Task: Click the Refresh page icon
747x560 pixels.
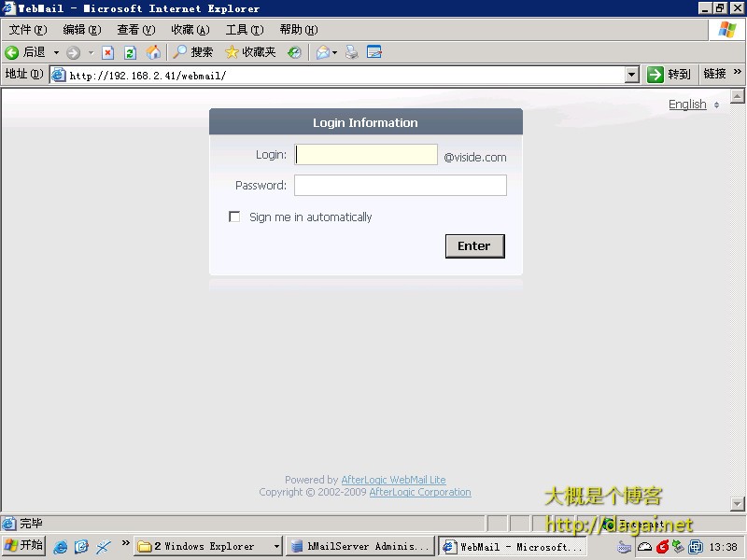Action: coord(130,52)
